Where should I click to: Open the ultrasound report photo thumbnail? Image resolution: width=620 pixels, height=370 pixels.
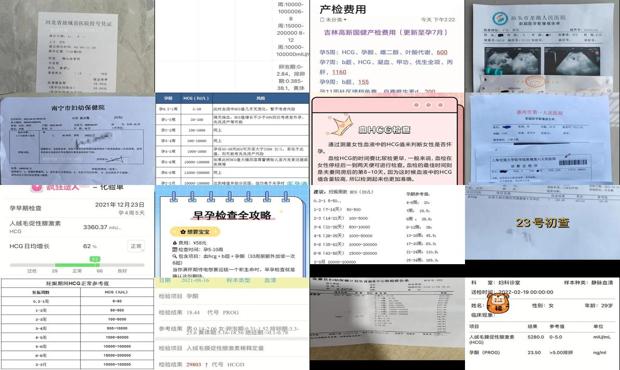pyautogui.click(x=542, y=47)
